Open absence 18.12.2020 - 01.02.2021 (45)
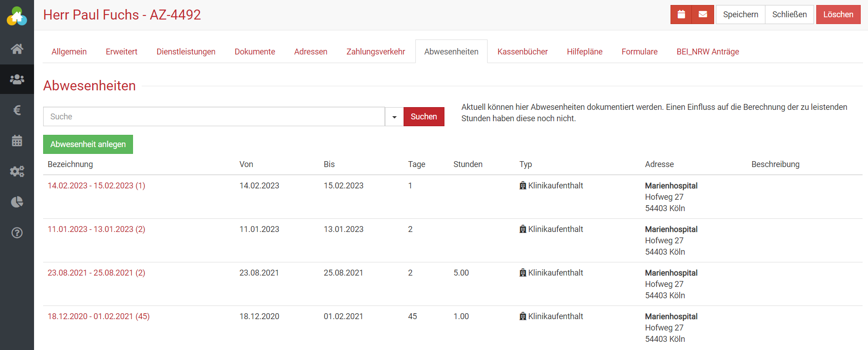 (x=99, y=316)
